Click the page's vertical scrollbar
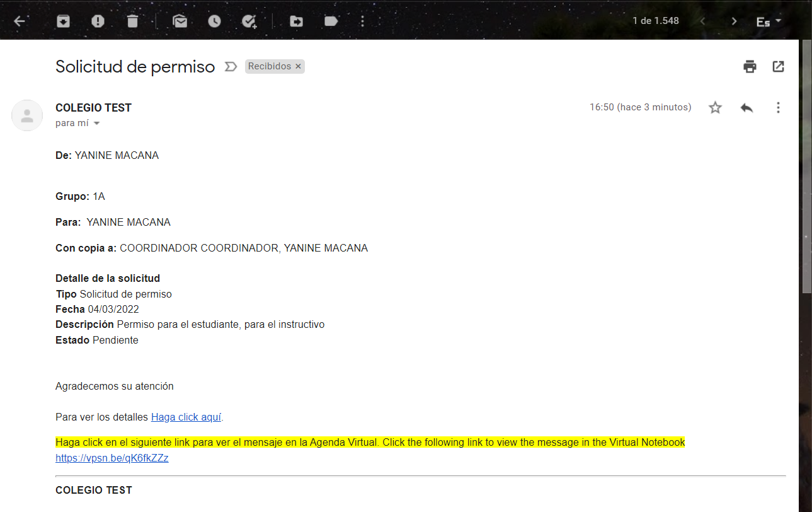 806,166
